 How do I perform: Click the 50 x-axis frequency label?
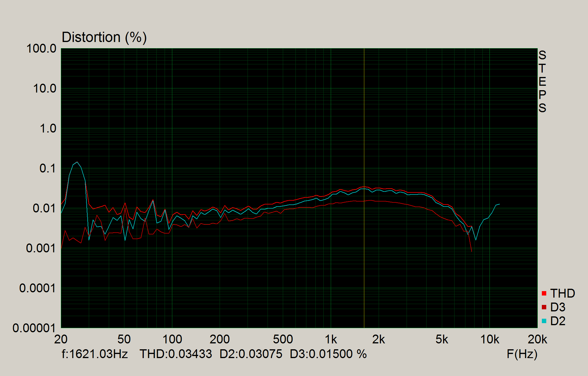124,339
